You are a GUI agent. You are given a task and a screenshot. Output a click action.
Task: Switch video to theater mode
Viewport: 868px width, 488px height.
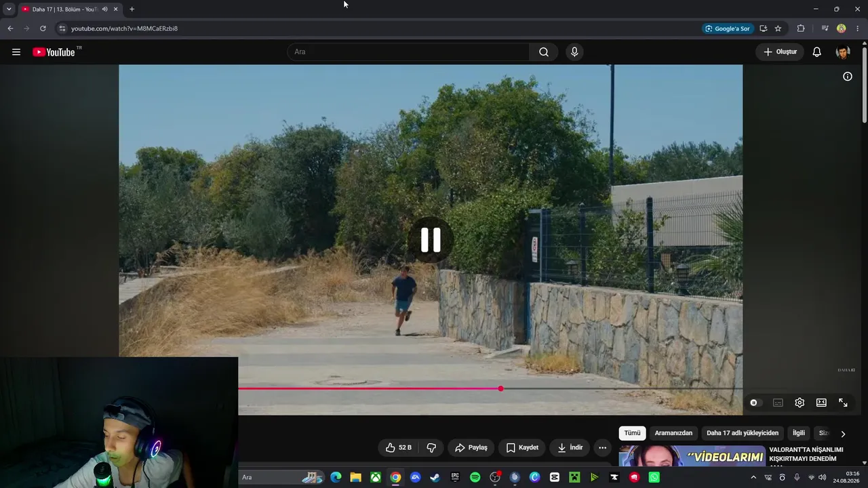[821, 403]
